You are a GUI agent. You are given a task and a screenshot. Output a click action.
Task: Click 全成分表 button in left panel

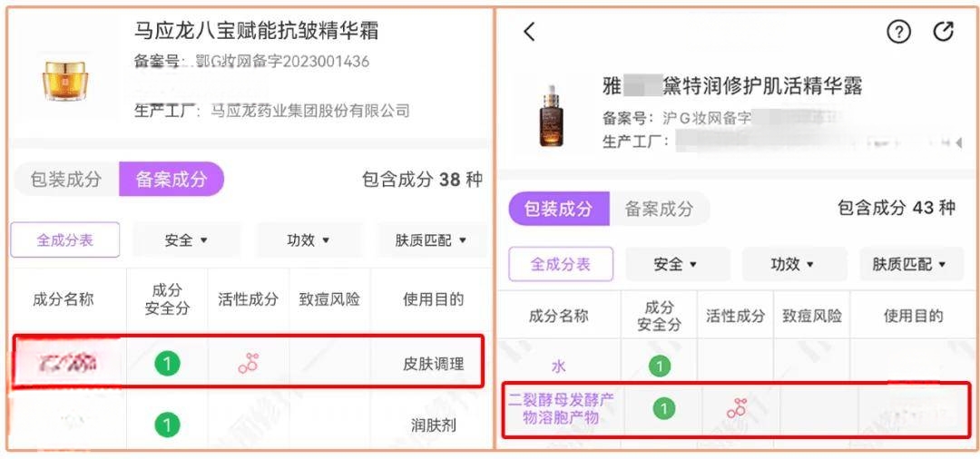[65, 239]
